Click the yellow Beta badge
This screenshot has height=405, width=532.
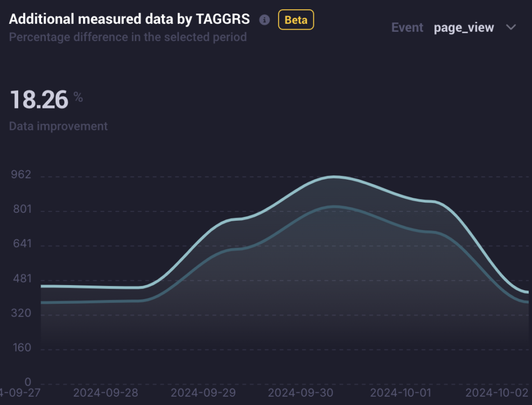pyautogui.click(x=296, y=20)
